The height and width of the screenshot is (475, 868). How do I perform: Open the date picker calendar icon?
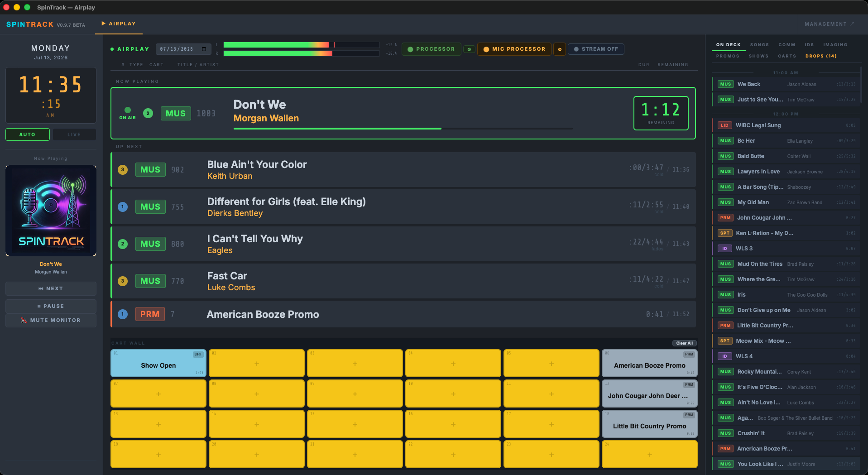pyautogui.click(x=204, y=49)
